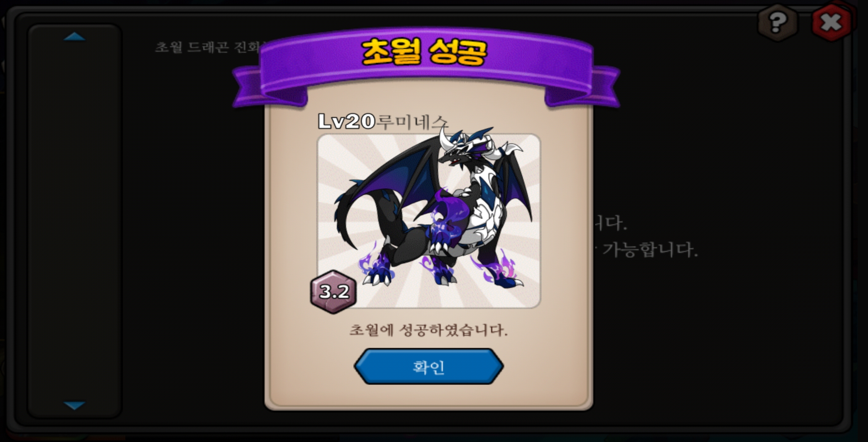Viewport: 868px width, 442px height.
Task: Tap the down arrow in the left panel
Action: pyautogui.click(x=74, y=405)
